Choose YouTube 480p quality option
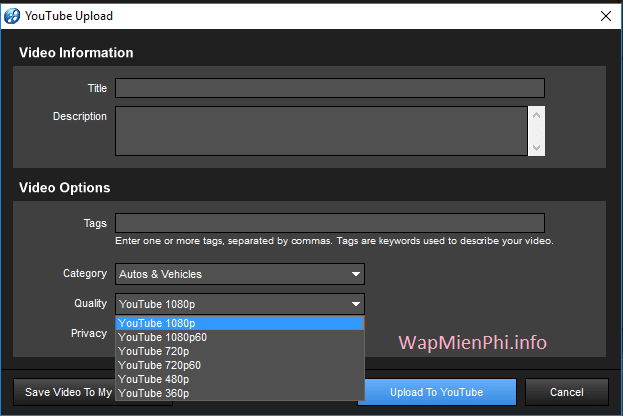This screenshot has width=623, height=416. click(240, 379)
